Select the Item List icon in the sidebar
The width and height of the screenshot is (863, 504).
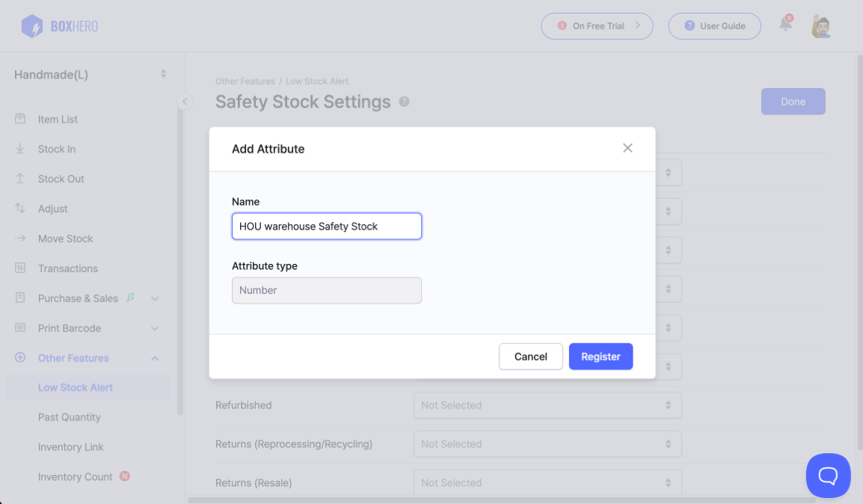click(x=19, y=119)
